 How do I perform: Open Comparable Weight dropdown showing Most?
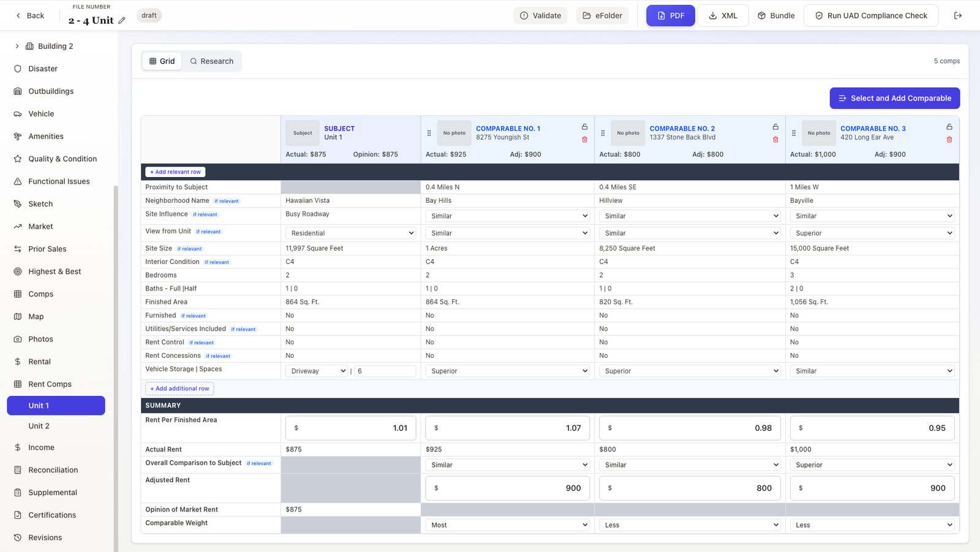click(507, 525)
